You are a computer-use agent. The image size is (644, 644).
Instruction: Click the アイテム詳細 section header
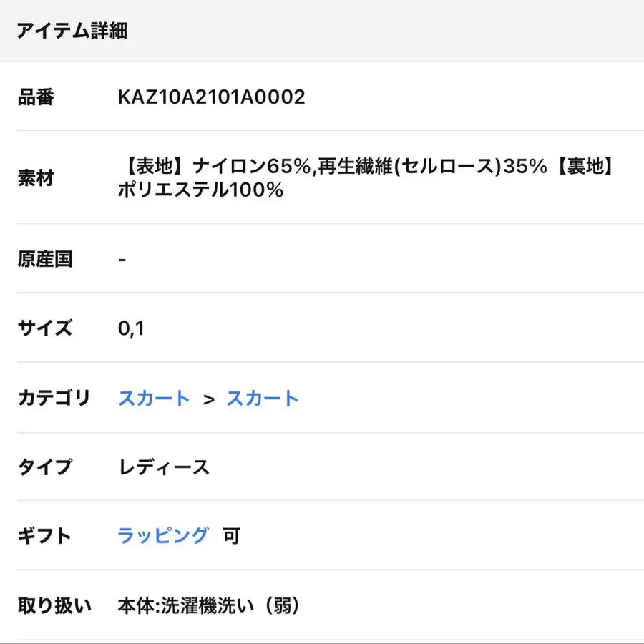[73, 31]
